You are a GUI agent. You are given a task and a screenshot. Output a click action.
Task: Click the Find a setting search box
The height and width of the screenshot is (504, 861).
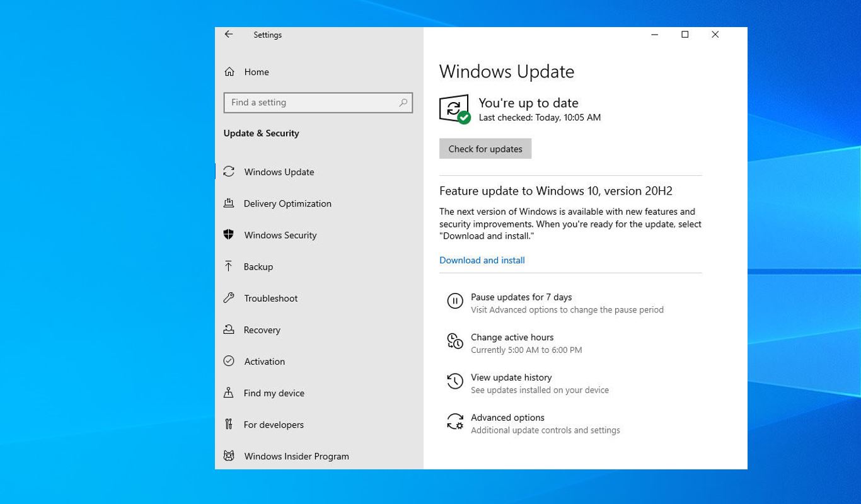click(x=318, y=103)
